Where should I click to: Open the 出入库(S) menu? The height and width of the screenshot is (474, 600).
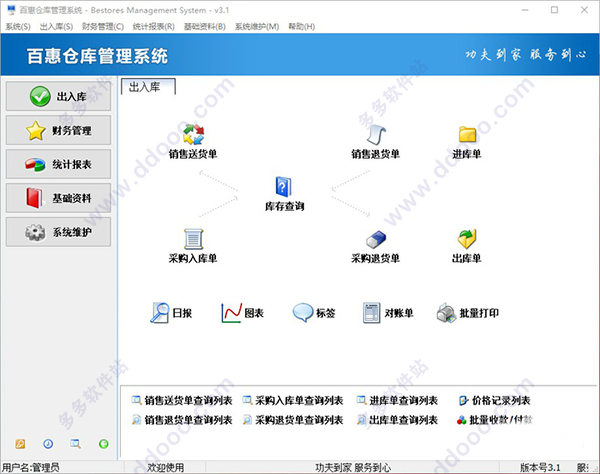(56, 26)
